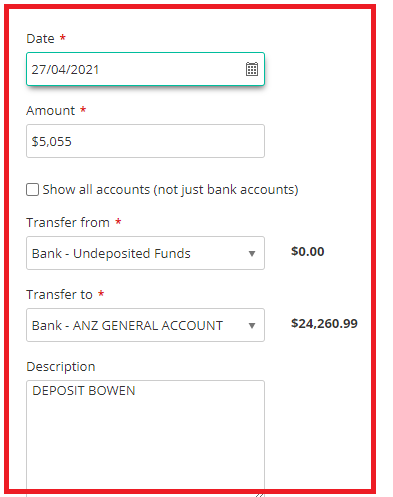The height and width of the screenshot is (497, 393).
Task: Click the arrow on ANZ GENERAL ACCOUNT dropdown
Action: [252, 326]
